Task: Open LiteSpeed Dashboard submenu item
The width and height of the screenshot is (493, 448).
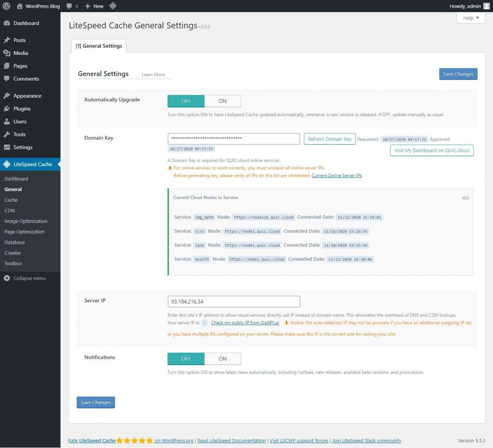Action: pyautogui.click(x=16, y=179)
